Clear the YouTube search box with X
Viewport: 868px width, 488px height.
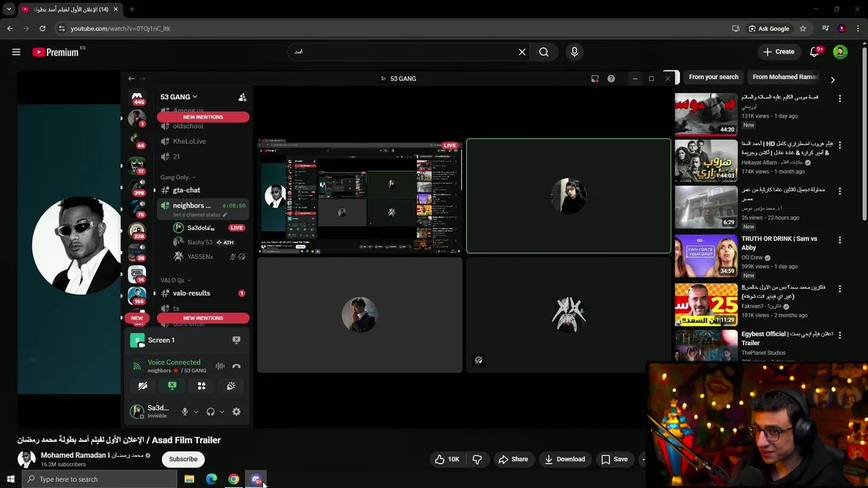tap(522, 52)
